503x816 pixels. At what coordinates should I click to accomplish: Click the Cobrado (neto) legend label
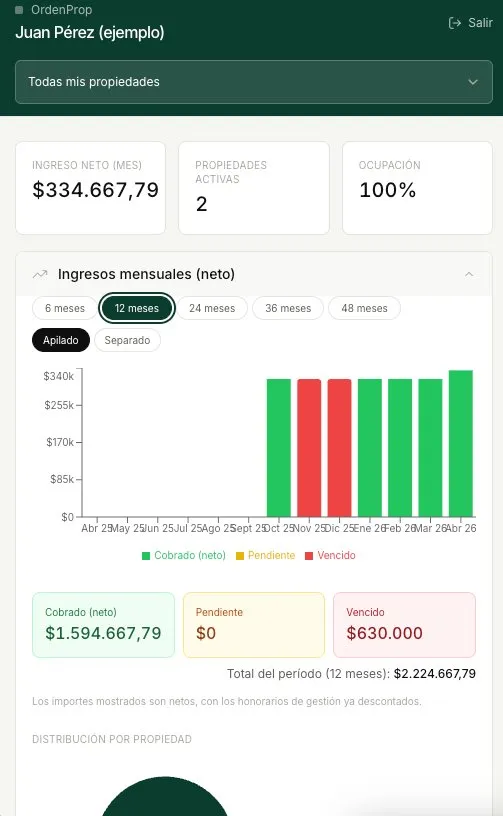(x=190, y=556)
